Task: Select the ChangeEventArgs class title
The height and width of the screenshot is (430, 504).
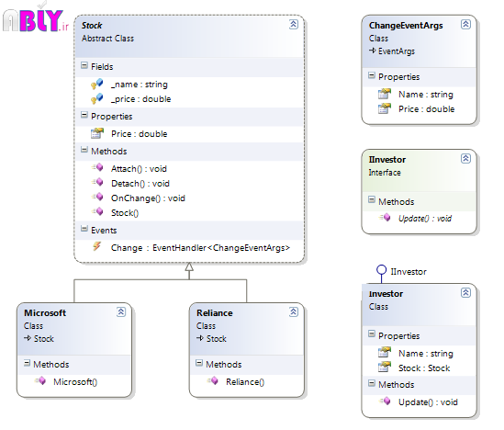Action: click(406, 26)
